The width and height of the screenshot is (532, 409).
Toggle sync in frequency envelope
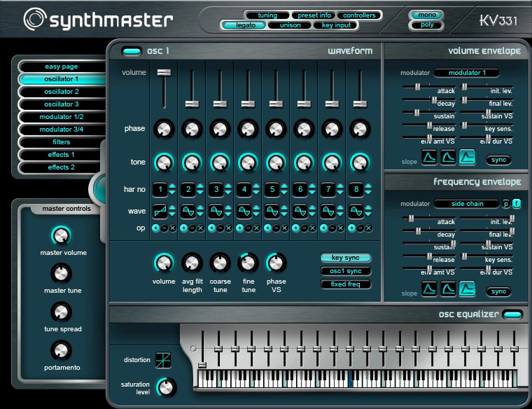(x=498, y=291)
